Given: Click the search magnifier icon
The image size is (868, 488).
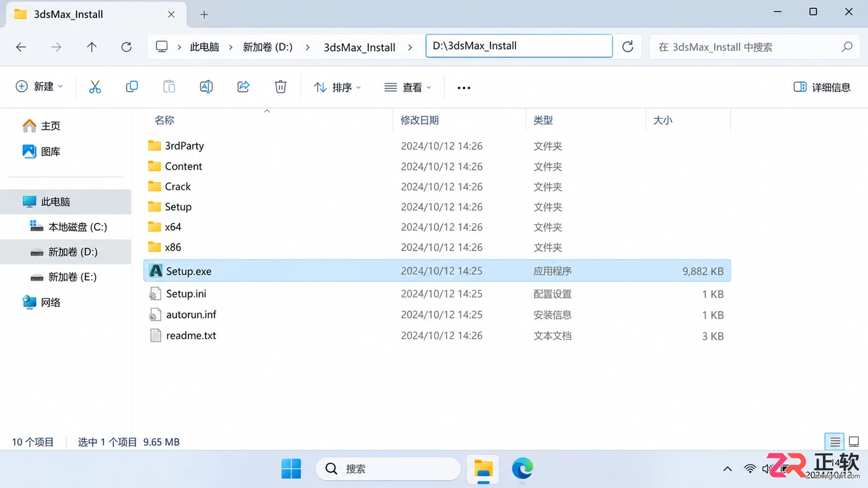Looking at the screenshot, I should [x=847, y=46].
